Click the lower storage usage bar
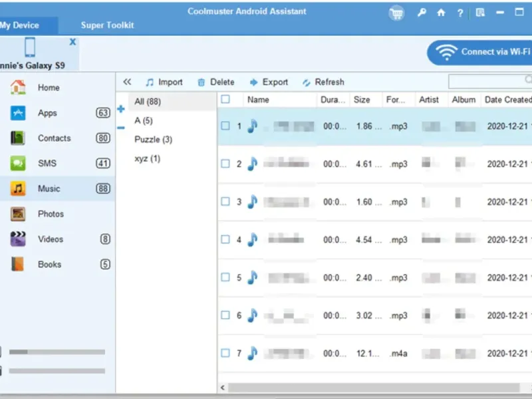Viewport: 532px width, 399px height. click(x=57, y=371)
